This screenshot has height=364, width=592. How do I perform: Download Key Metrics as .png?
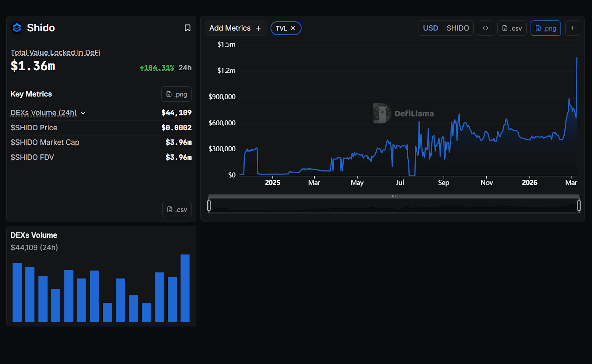pyautogui.click(x=177, y=94)
